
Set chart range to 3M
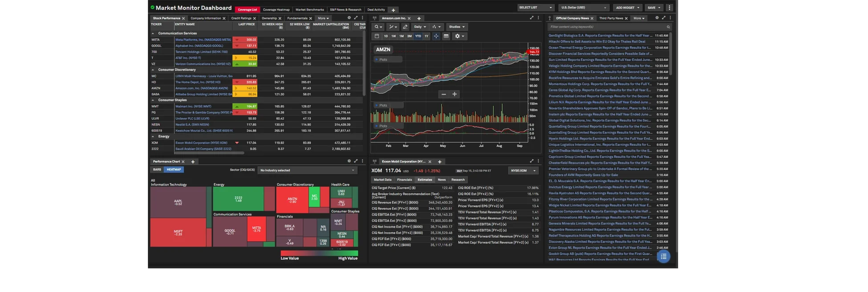pos(410,36)
